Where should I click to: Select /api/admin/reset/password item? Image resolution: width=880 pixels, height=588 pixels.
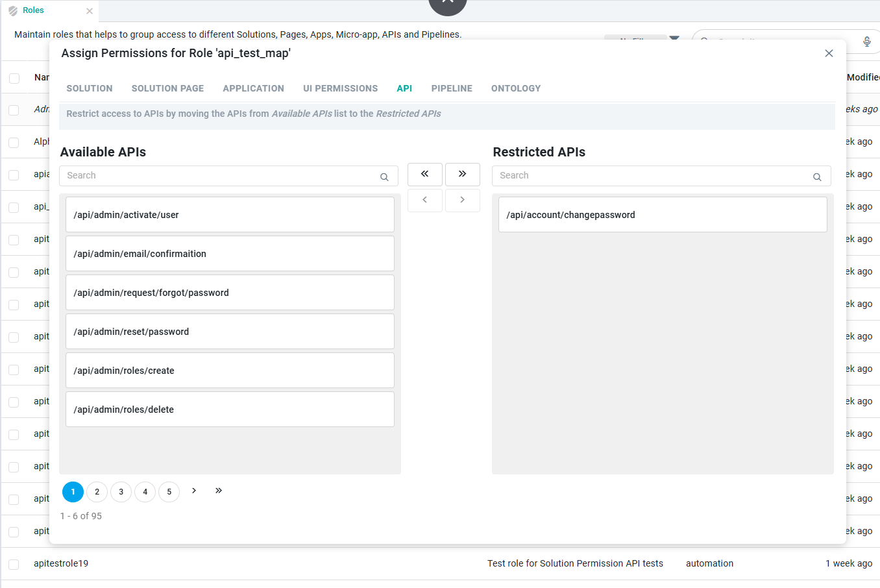(230, 332)
